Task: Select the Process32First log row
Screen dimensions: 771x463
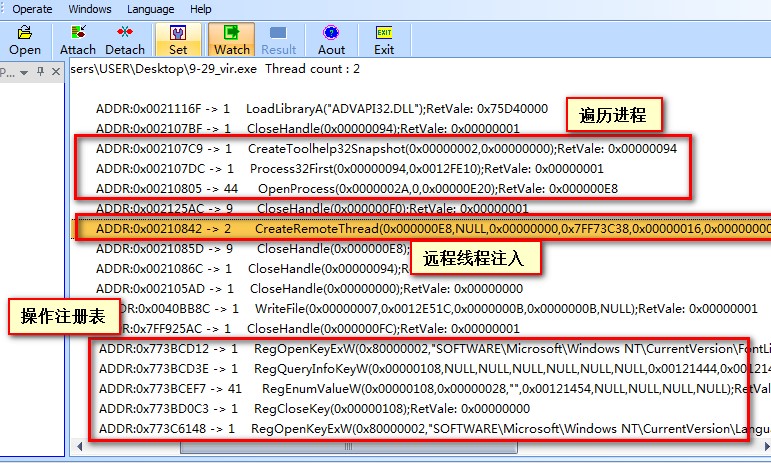Action: (350, 169)
